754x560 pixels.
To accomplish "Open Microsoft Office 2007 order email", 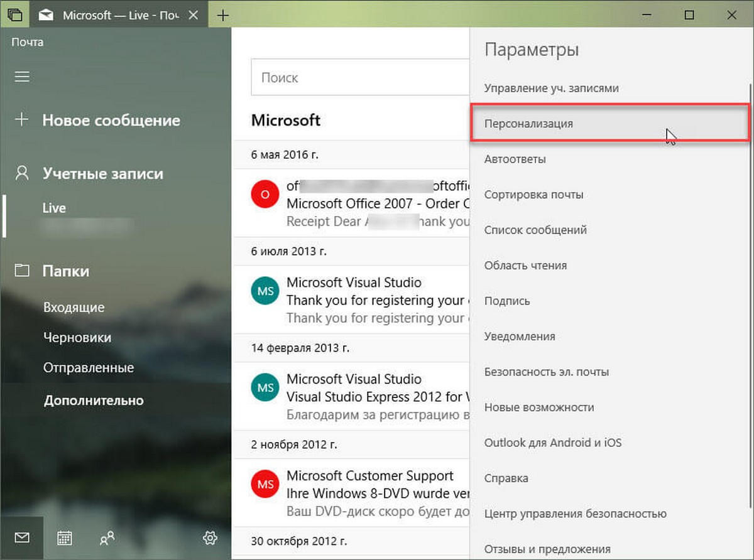I will click(x=351, y=204).
